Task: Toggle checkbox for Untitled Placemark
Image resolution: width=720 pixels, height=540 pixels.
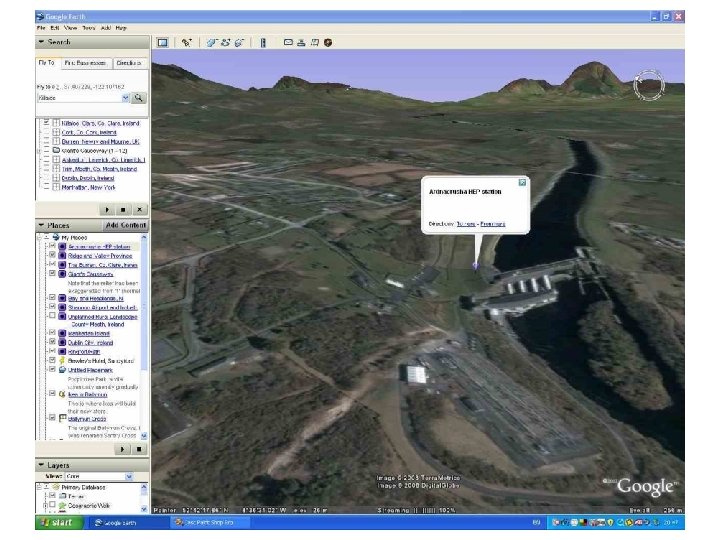Action: pos(52,369)
